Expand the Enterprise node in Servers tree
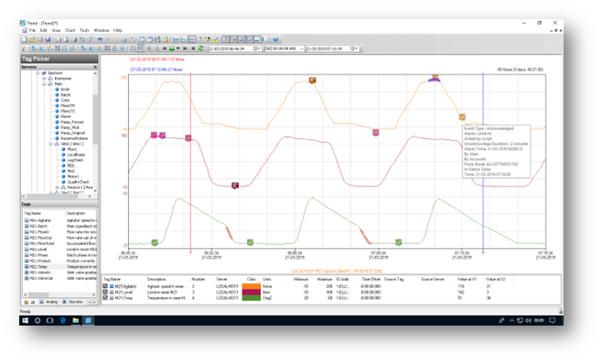 (44, 79)
